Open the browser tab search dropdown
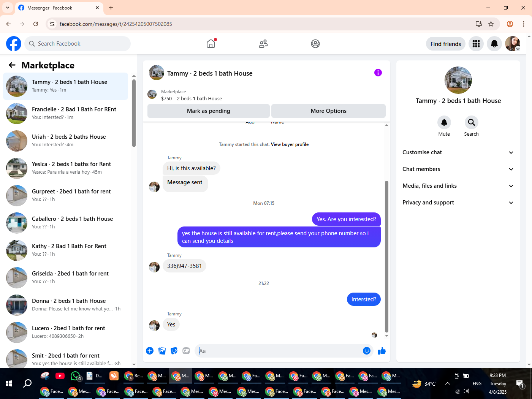 8,8
